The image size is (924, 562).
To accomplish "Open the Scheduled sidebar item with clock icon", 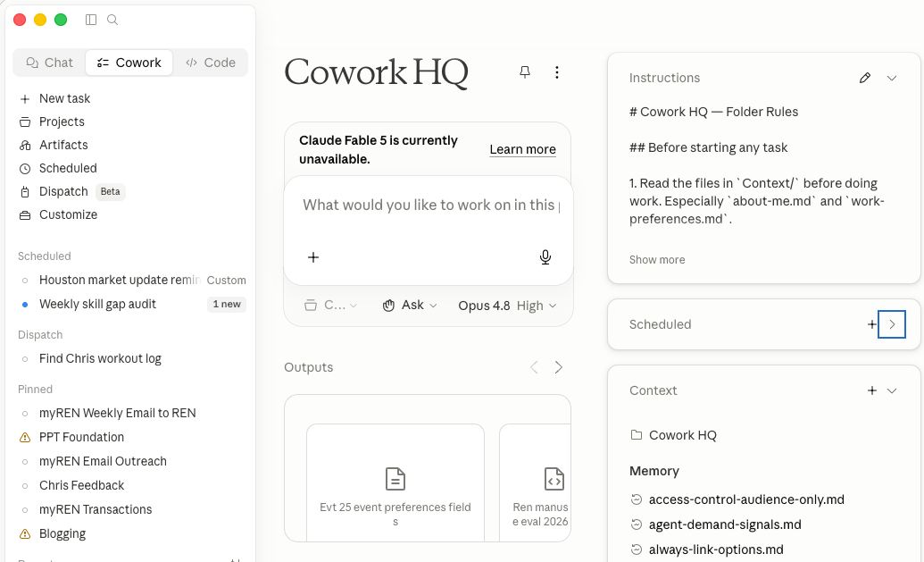I will [68, 169].
